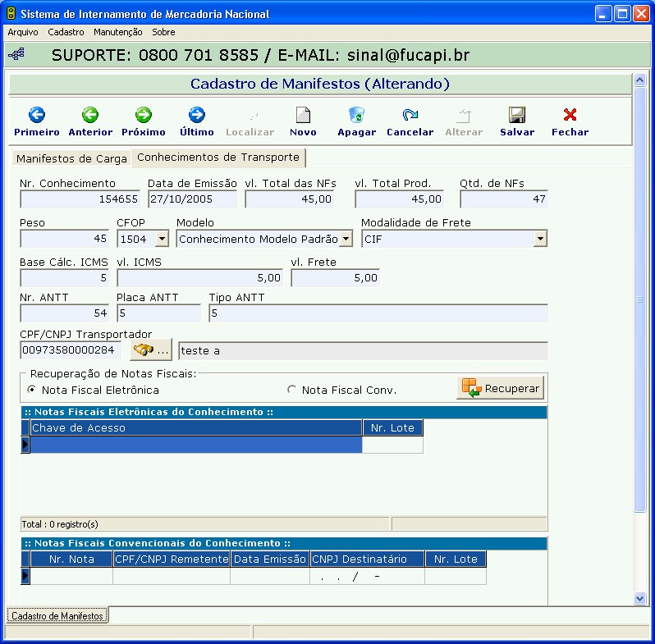Image resolution: width=655 pixels, height=644 pixels.
Task: Expand Modalidade de Frete dropdown
Action: pyautogui.click(x=540, y=239)
